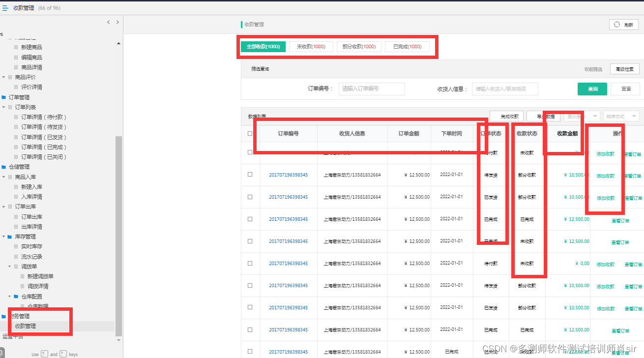Open 订单详情(待发货) in the sidebar
This screenshot has height=358, width=644.
click(x=43, y=127)
